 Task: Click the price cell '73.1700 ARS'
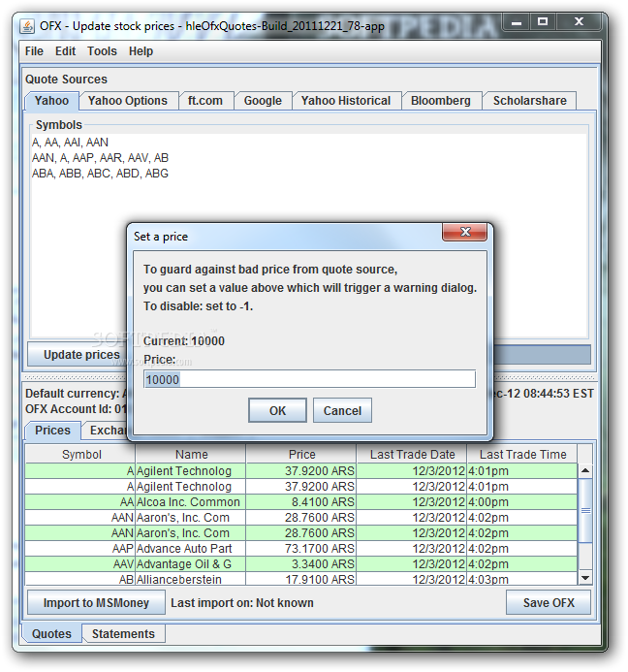click(x=301, y=549)
